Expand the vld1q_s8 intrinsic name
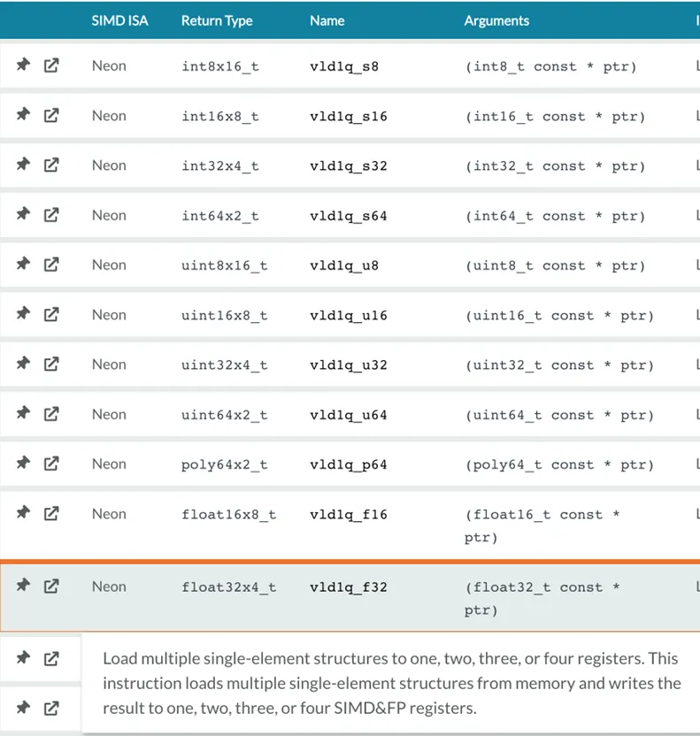700x736 pixels. click(343, 66)
